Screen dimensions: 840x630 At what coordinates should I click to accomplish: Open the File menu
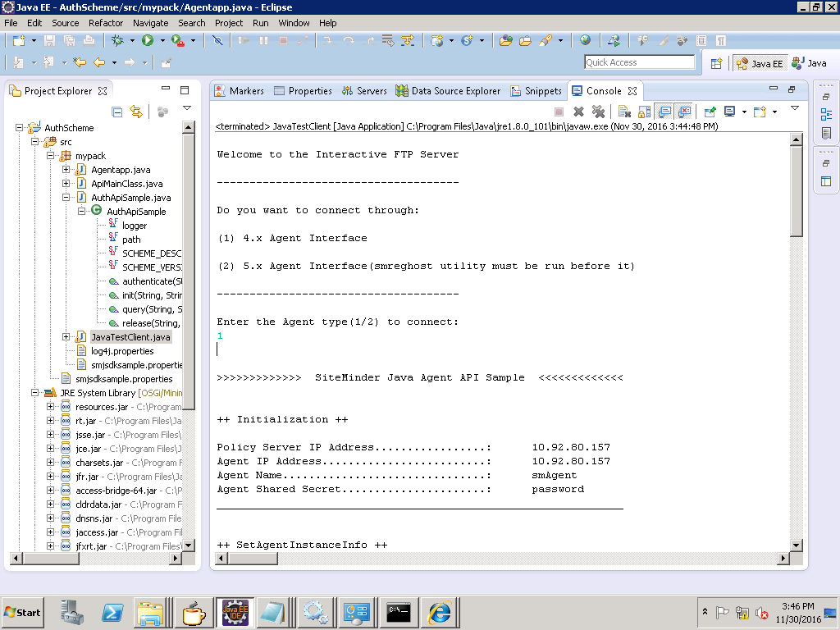pos(11,23)
